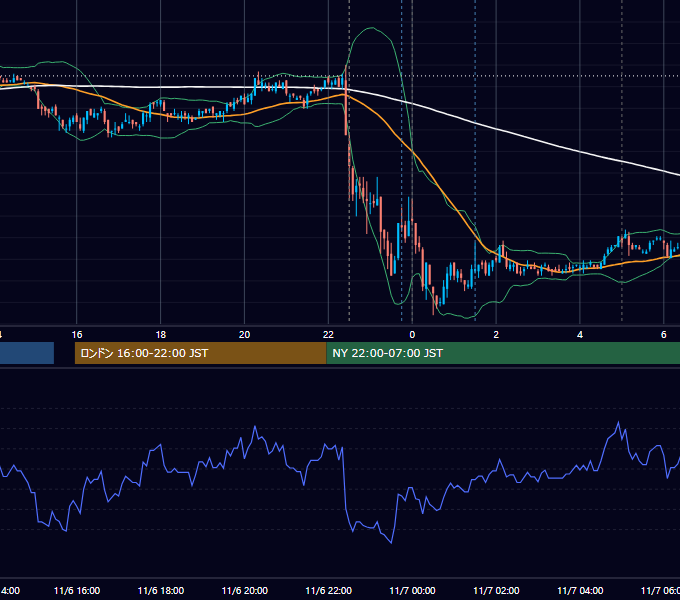Viewport: 680px width, 600px height.
Task: Click the 11/6 18:00 label on the lower axis
Action: pyautogui.click(x=160, y=590)
